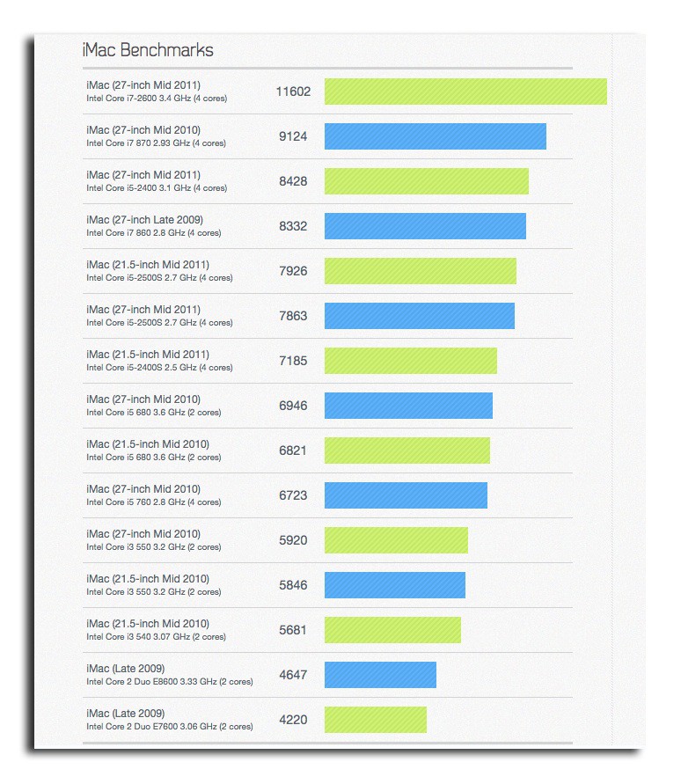Select the score value 9124
The image size is (681, 784).
[293, 136]
